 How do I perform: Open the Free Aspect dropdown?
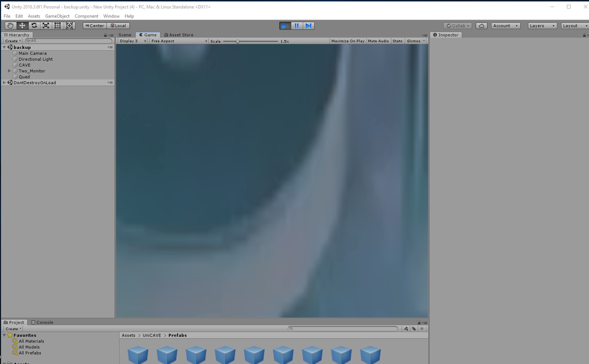179,41
